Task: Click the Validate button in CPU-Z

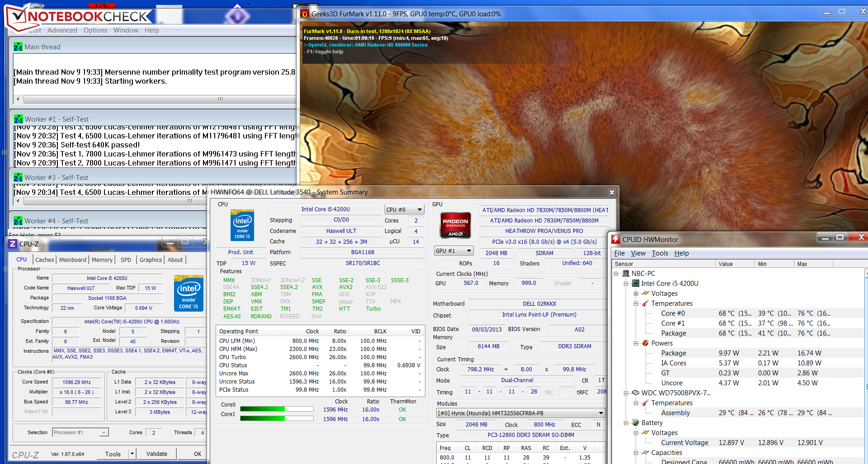Action: point(157,454)
